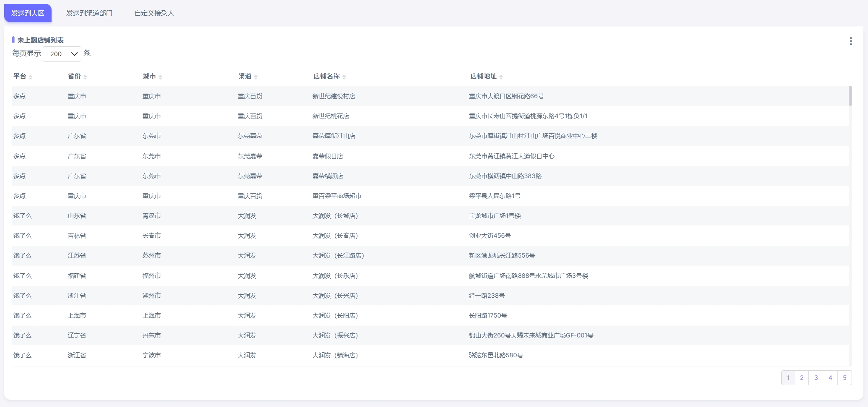This screenshot has height=407, width=868.
Task: Sort table by 平台 column icon
Action: [x=31, y=77]
